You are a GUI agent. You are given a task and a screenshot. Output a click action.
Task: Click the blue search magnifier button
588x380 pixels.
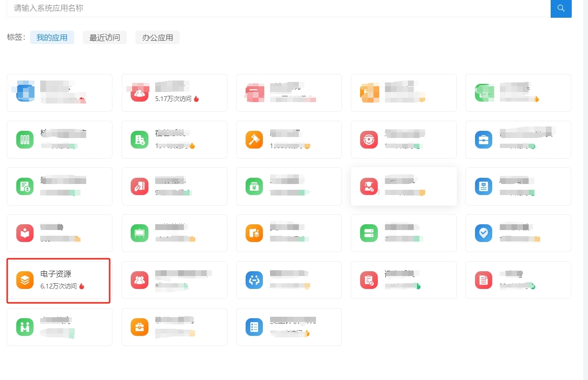tap(561, 9)
